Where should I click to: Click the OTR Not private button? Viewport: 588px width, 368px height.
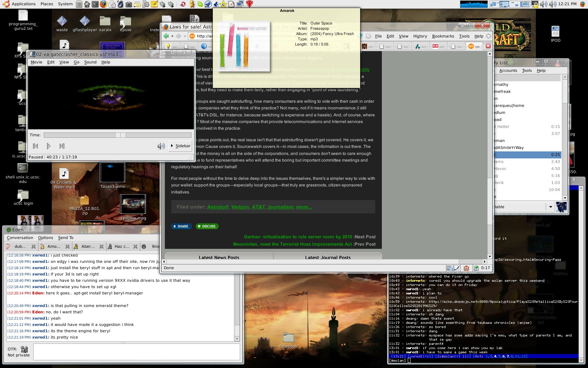click(19, 352)
